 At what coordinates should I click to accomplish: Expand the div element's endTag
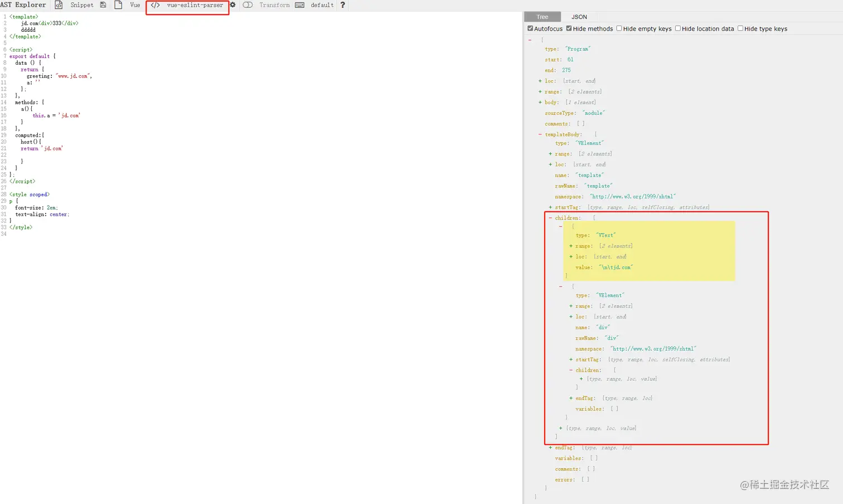571,398
